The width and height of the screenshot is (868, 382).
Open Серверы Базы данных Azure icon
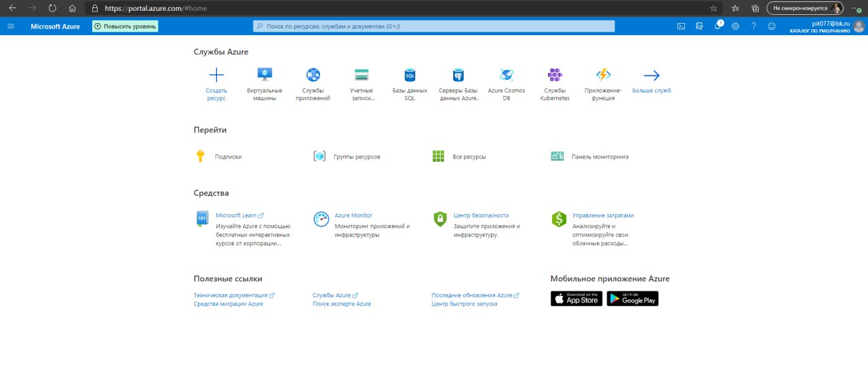[x=458, y=75]
